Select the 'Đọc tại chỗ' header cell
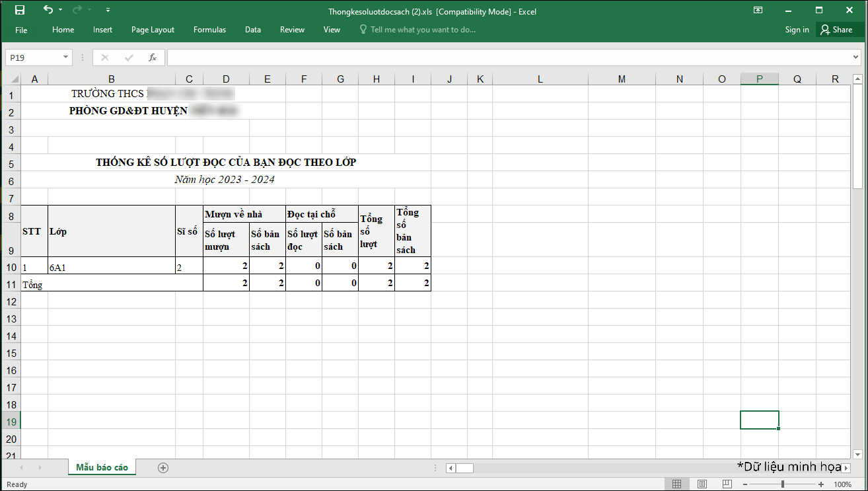868x491 pixels. click(322, 214)
